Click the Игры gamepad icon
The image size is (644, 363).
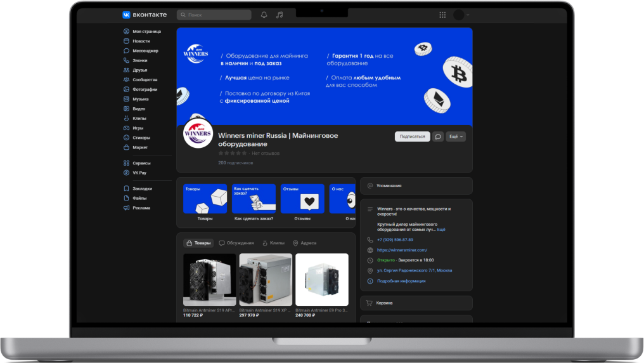click(x=126, y=128)
